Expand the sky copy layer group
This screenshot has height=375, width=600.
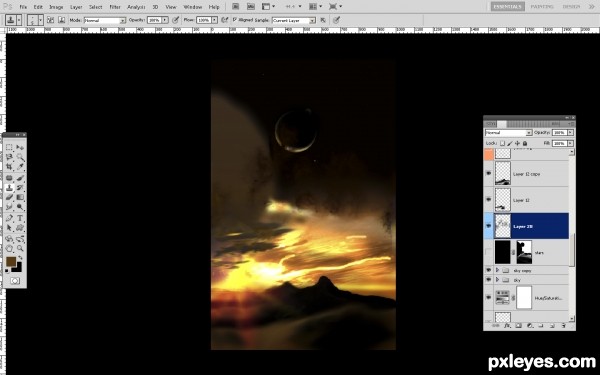click(497, 270)
